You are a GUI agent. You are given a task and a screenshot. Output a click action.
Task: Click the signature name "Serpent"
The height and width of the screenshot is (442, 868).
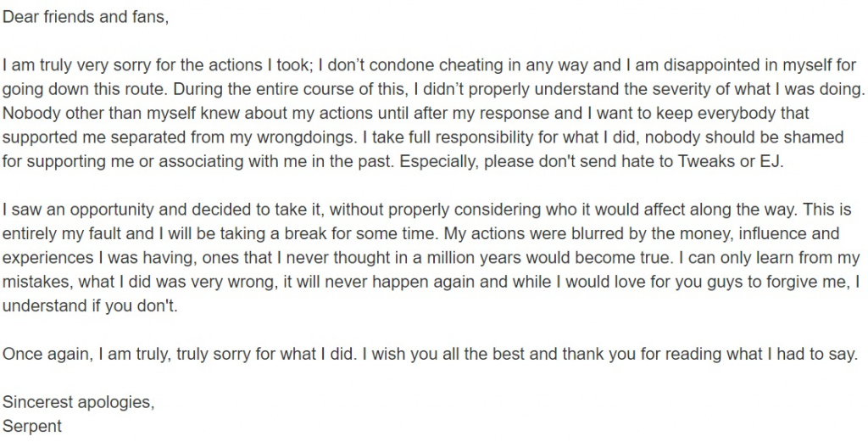tap(32, 427)
